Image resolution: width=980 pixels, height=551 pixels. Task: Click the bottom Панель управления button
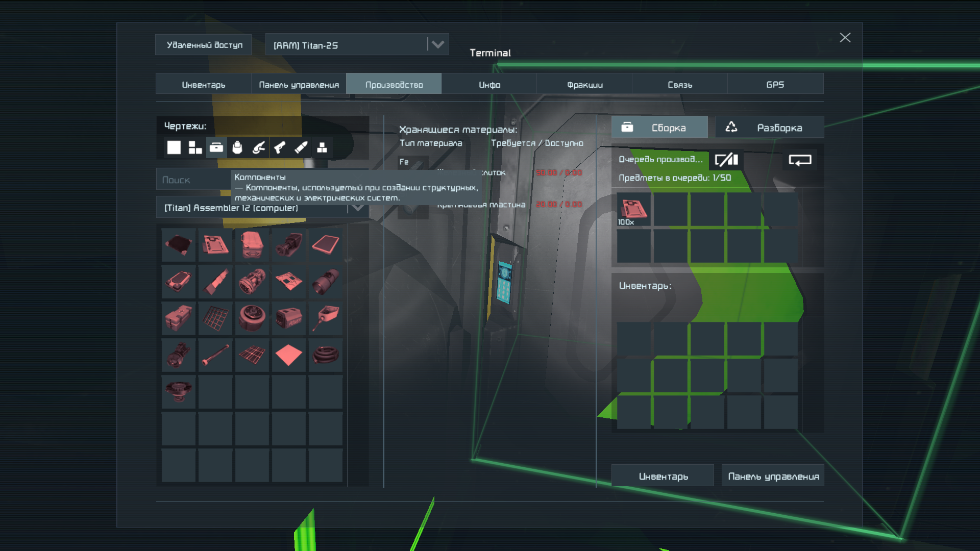(773, 476)
